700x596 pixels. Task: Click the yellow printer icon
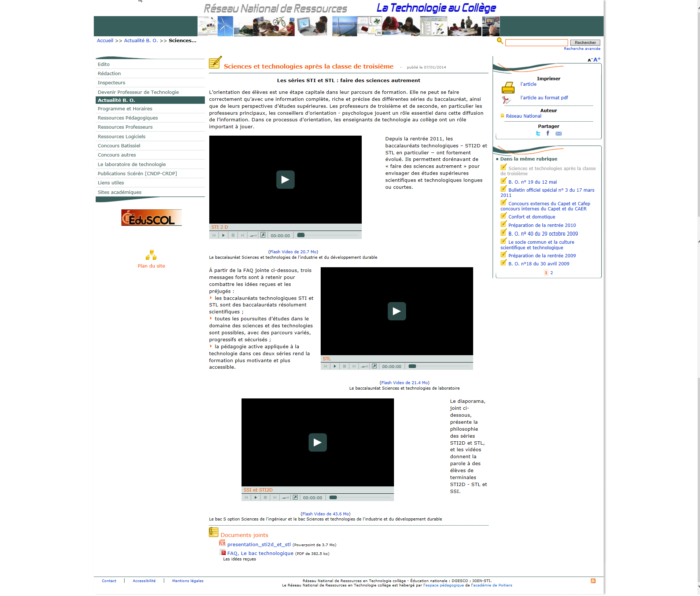click(508, 88)
